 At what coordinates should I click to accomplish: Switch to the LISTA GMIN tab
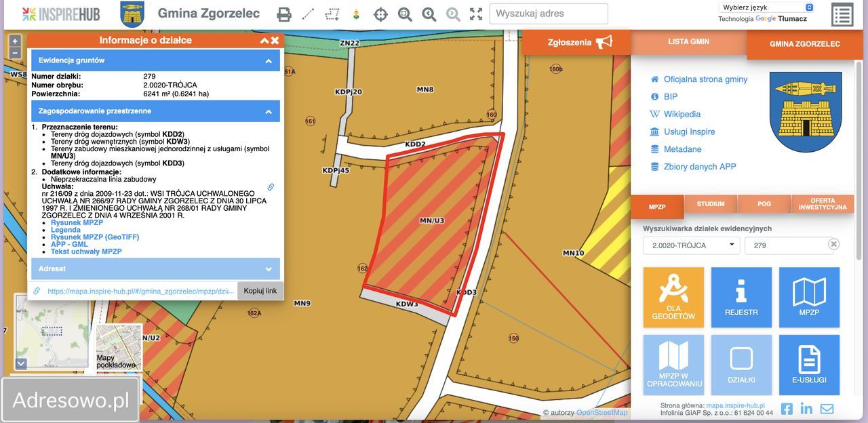point(688,42)
